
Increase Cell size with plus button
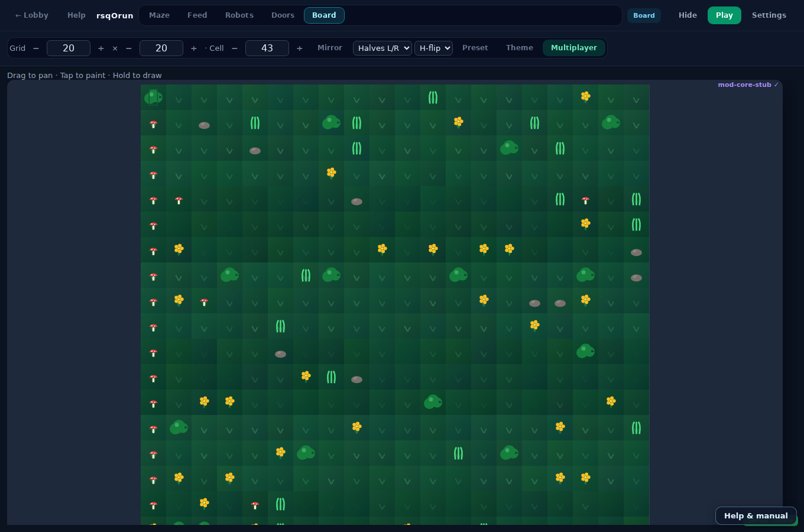click(300, 48)
